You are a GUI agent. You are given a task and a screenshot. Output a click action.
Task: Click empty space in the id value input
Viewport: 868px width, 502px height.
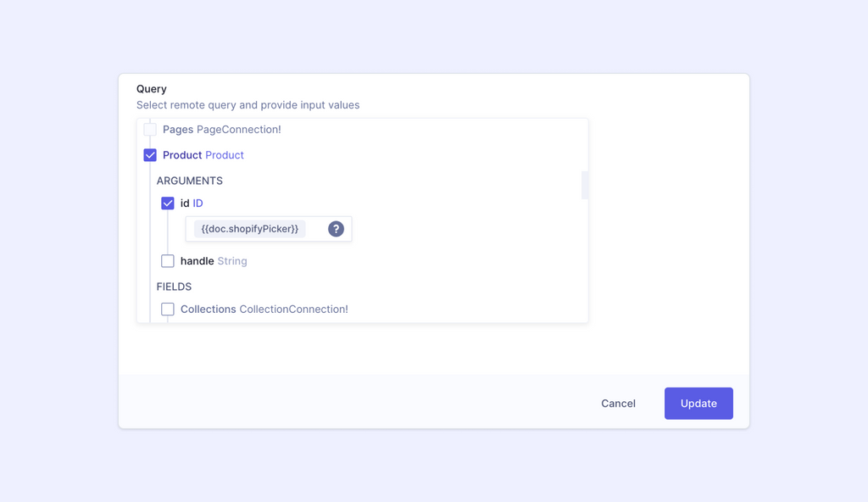[x=317, y=229]
